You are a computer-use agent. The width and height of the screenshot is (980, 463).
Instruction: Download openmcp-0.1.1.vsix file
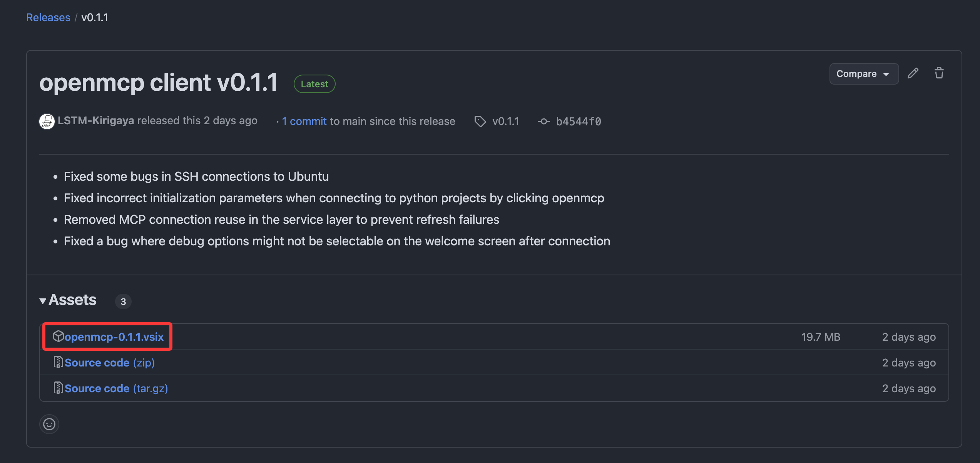click(114, 337)
